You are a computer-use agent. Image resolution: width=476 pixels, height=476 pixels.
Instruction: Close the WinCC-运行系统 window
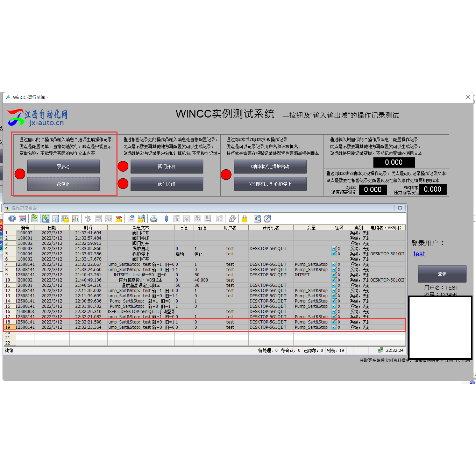468,97
